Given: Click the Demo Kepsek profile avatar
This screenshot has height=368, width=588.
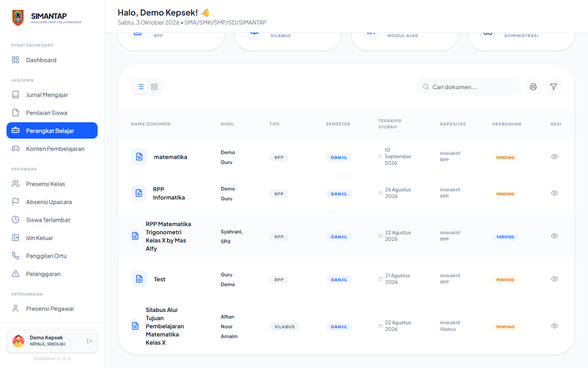Looking at the screenshot, I should pos(18,341).
